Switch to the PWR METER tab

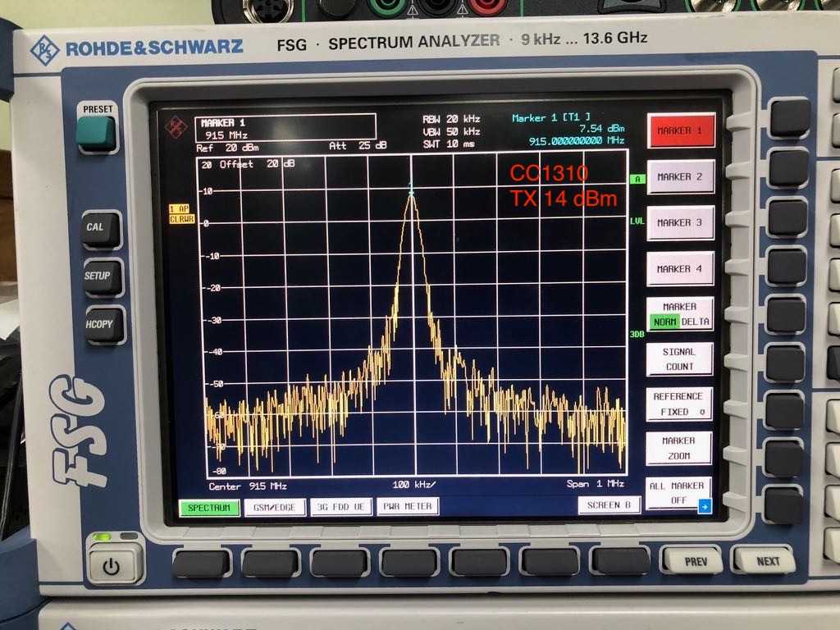click(x=408, y=505)
